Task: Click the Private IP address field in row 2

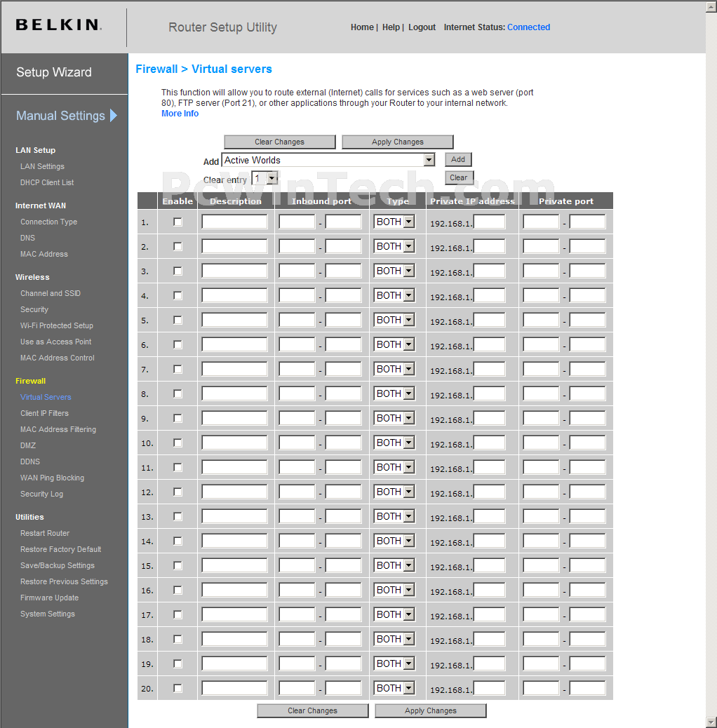Action: coord(490,247)
